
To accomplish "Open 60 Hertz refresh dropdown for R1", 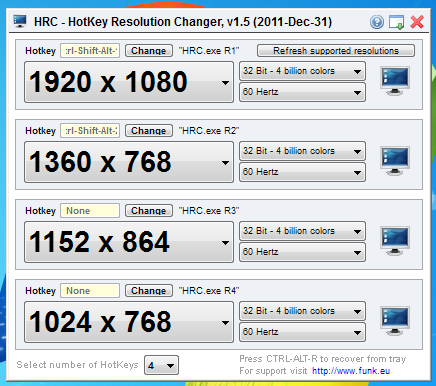I will tap(302, 92).
